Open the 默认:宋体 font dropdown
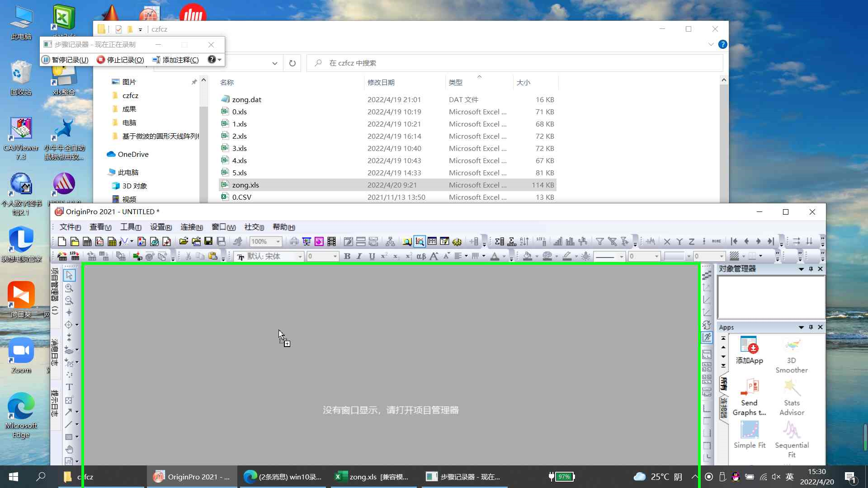The width and height of the screenshot is (868, 488). tap(300, 256)
